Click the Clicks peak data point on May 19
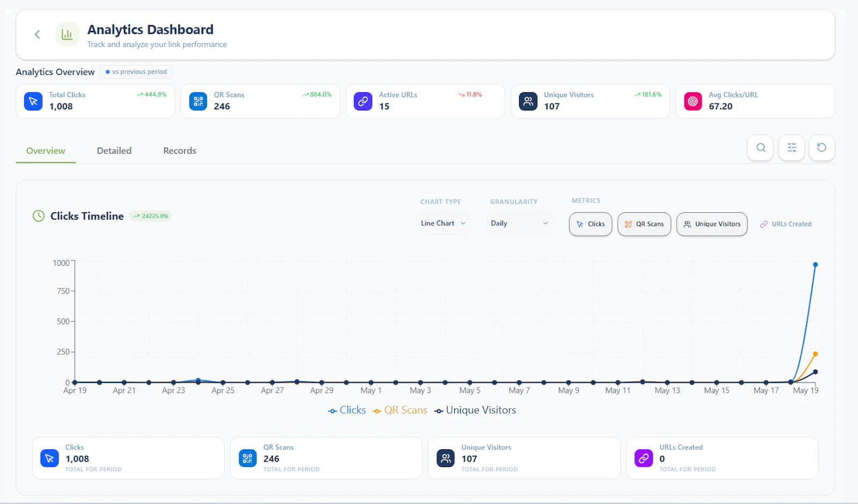858x504 pixels. point(815,265)
